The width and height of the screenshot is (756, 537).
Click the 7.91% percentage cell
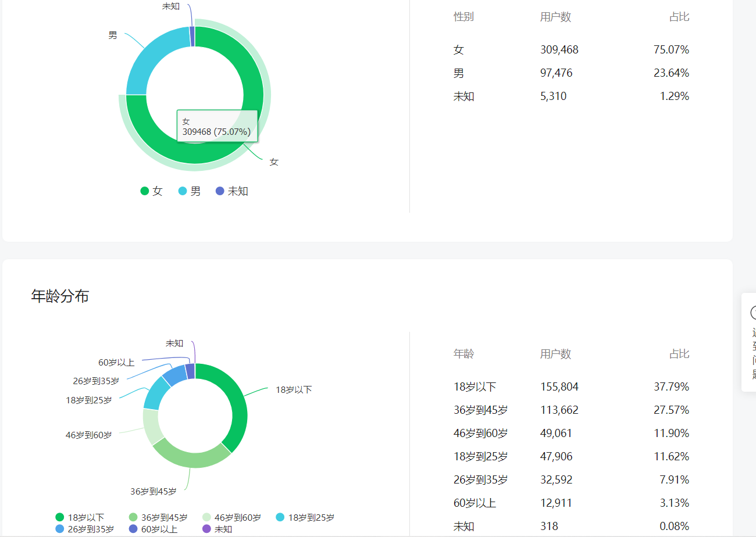(x=675, y=480)
